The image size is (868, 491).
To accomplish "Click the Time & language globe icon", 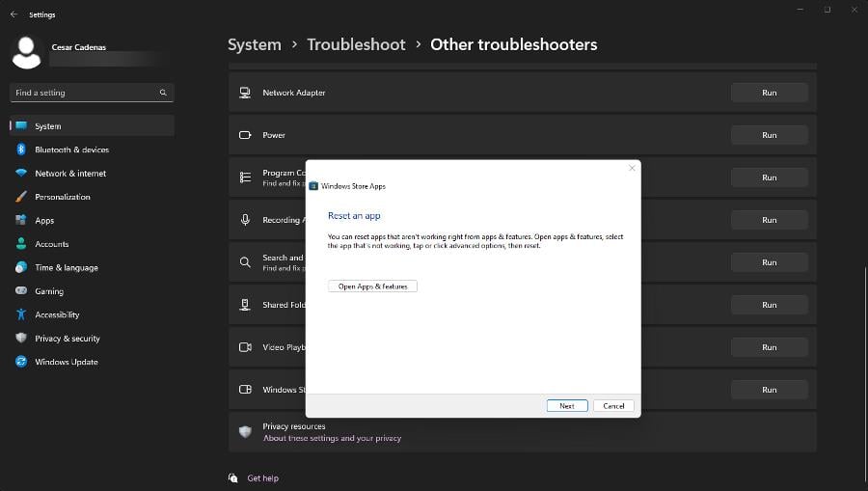I will (21, 267).
